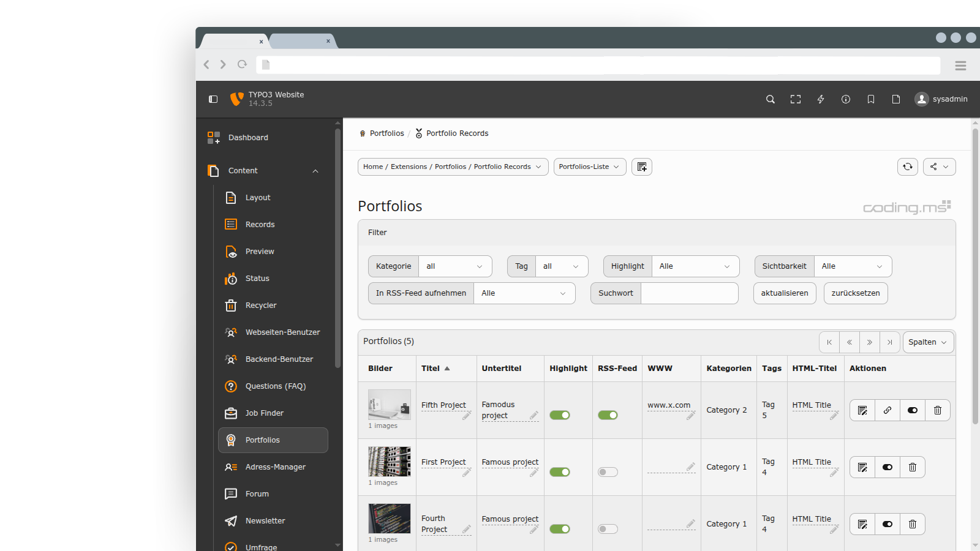Go to first page of portfolio list
The width and height of the screenshot is (980, 551).
(829, 342)
